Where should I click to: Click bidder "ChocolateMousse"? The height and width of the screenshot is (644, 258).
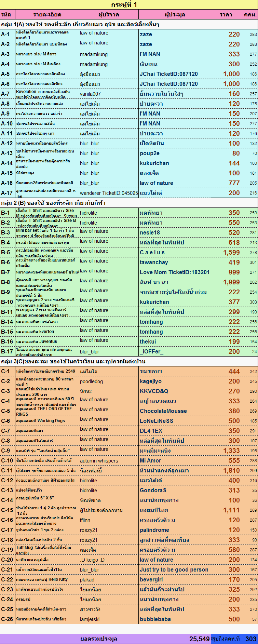tap(163, 411)
